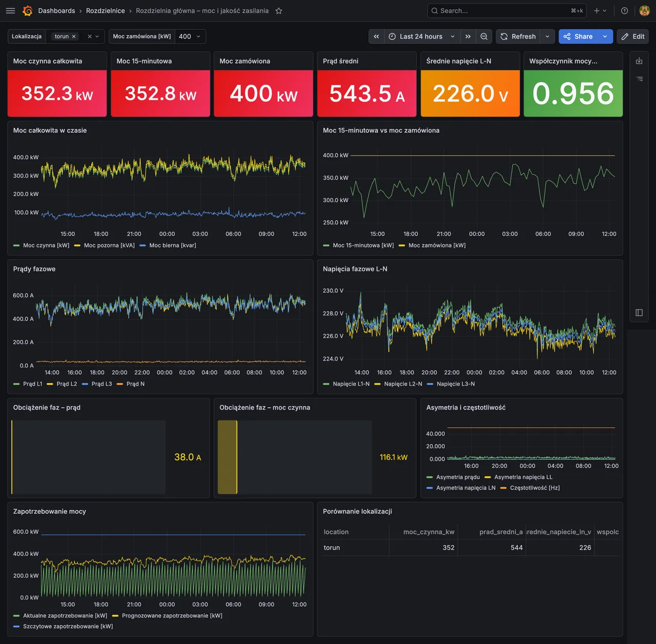Viewport: 656px width, 644px height.
Task: Go to Dashboards breadcrumb
Action: point(56,11)
